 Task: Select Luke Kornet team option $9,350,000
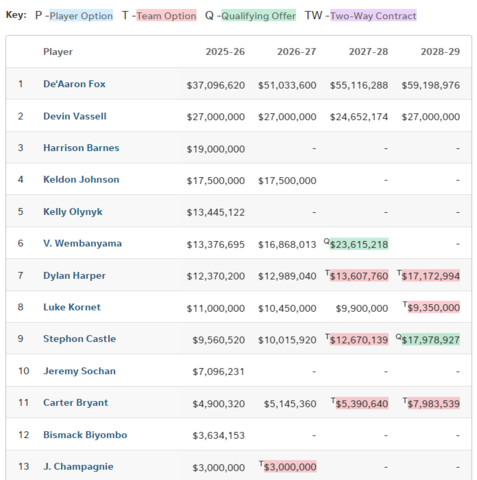click(434, 308)
